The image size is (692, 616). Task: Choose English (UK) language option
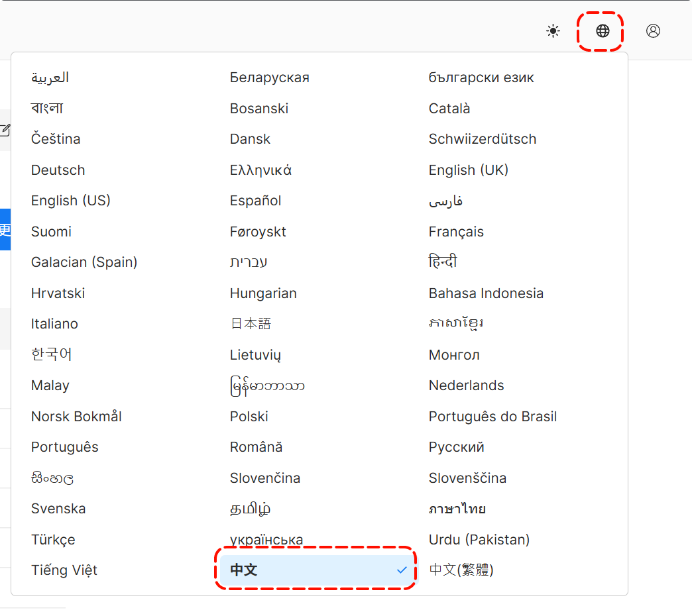[469, 170]
